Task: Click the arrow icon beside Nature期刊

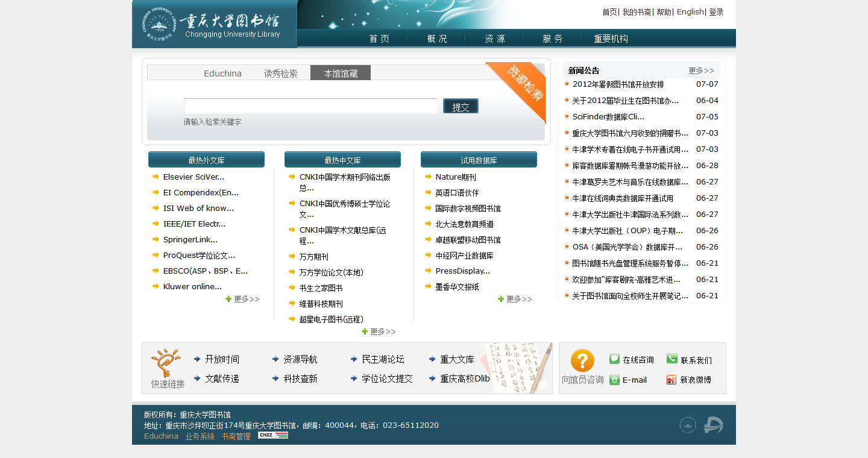Action: click(x=428, y=177)
